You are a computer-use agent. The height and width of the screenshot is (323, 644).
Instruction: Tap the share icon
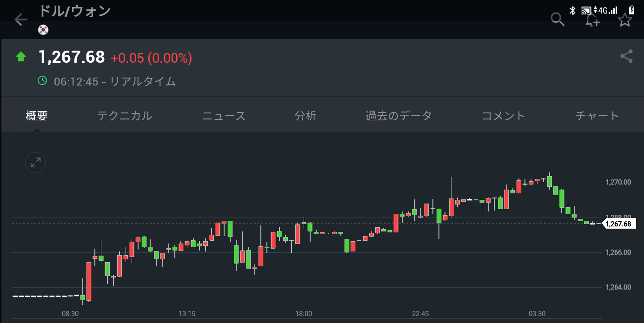(626, 56)
